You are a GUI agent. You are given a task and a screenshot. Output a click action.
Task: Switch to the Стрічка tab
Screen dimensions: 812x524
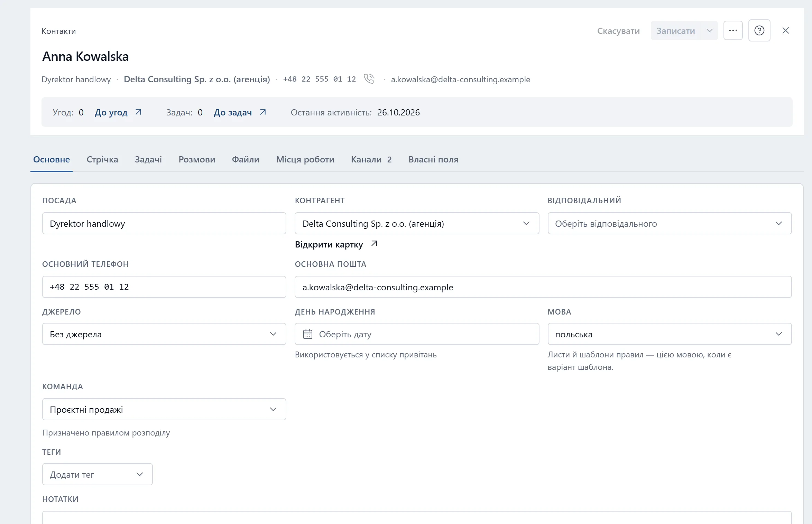click(x=102, y=159)
